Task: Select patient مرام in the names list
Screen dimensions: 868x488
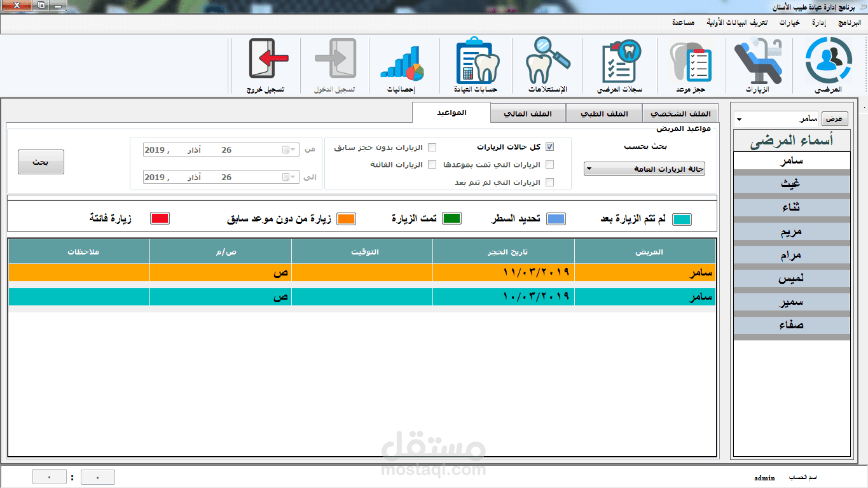Action: 792,254
